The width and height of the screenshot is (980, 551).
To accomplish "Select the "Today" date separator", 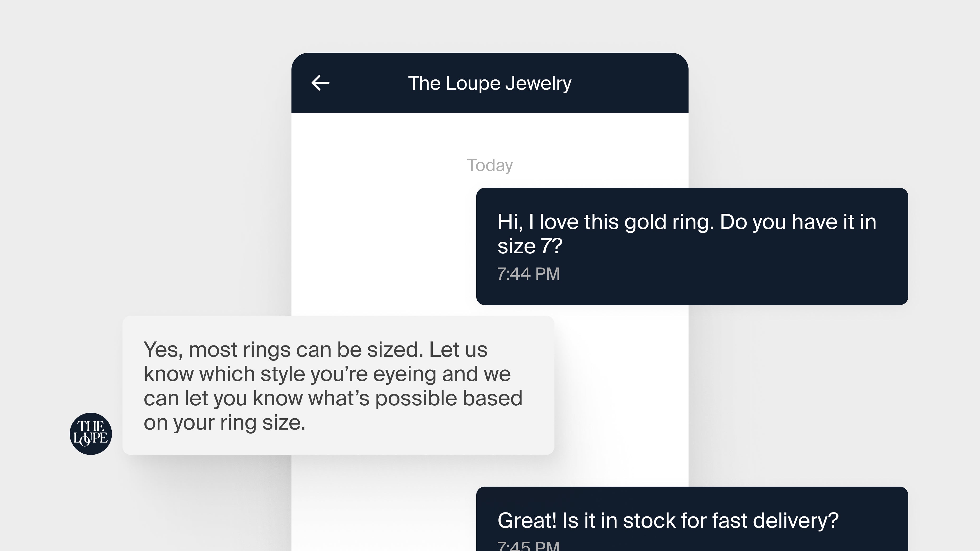I will click(490, 165).
